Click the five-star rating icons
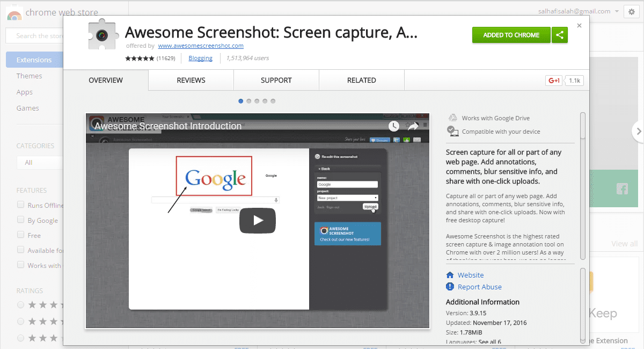 (140, 58)
